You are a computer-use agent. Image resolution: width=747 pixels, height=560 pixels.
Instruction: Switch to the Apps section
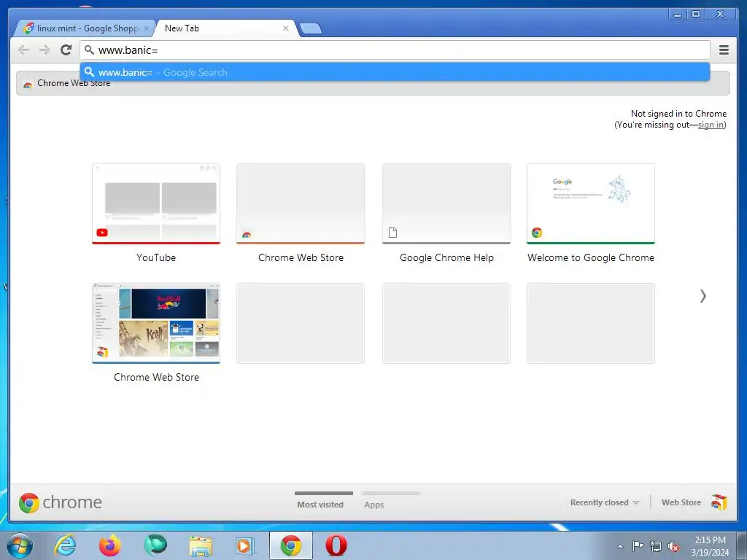[x=373, y=505]
